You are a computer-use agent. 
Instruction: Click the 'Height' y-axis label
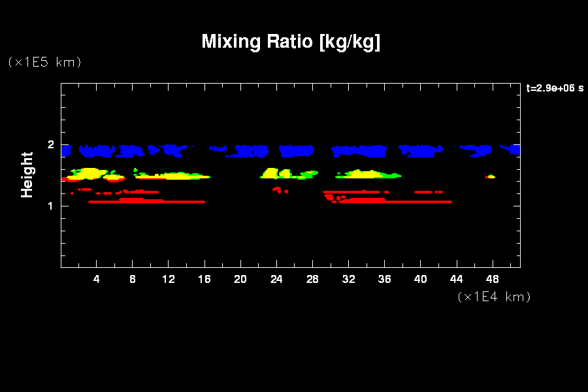[27, 174]
